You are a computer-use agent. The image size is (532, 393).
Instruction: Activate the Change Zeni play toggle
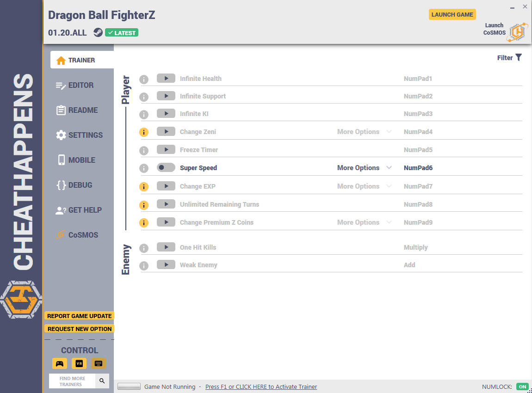coord(166,132)
